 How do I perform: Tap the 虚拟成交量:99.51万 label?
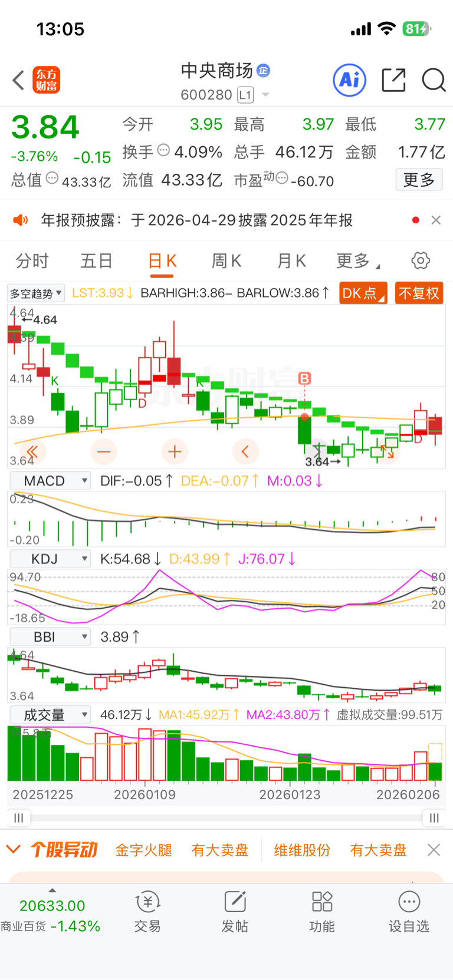point(389,715)
